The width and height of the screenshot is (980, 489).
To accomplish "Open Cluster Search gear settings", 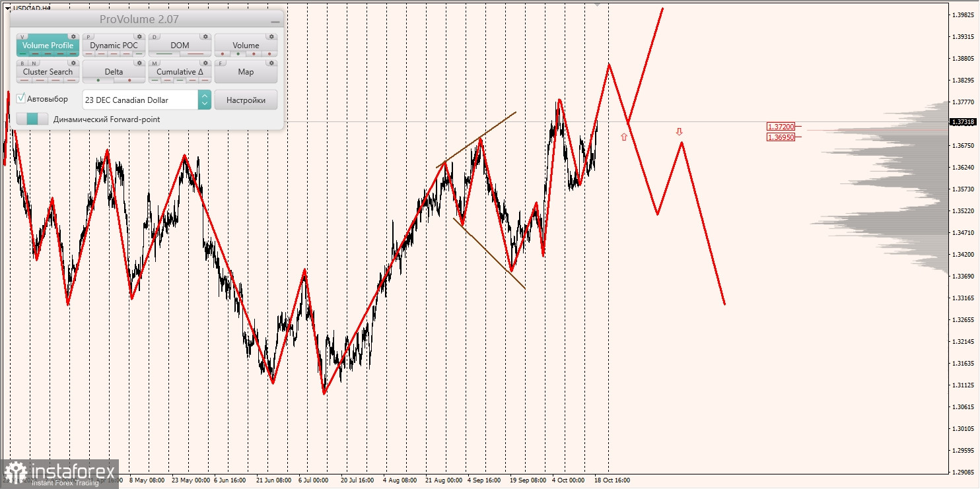I will click(x=73, y=63).
